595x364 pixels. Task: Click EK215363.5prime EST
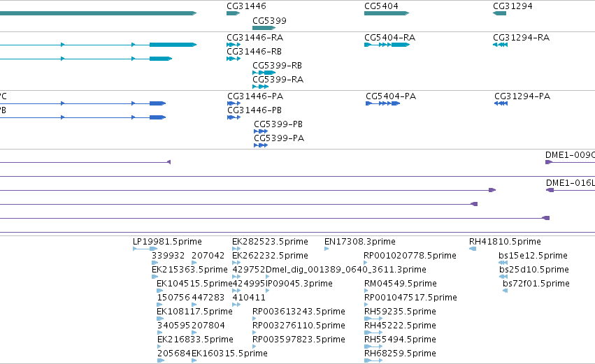(189, 270)
